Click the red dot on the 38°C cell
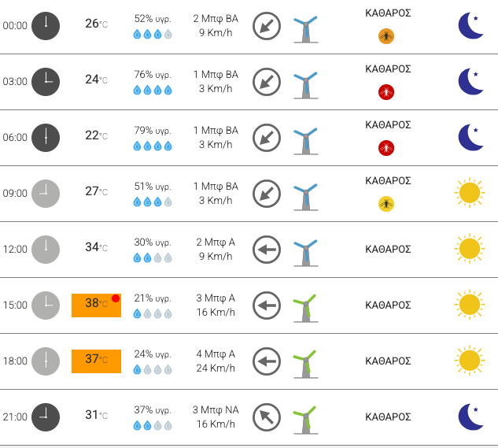This screenshot has height=448, width=498. [116, 298]
